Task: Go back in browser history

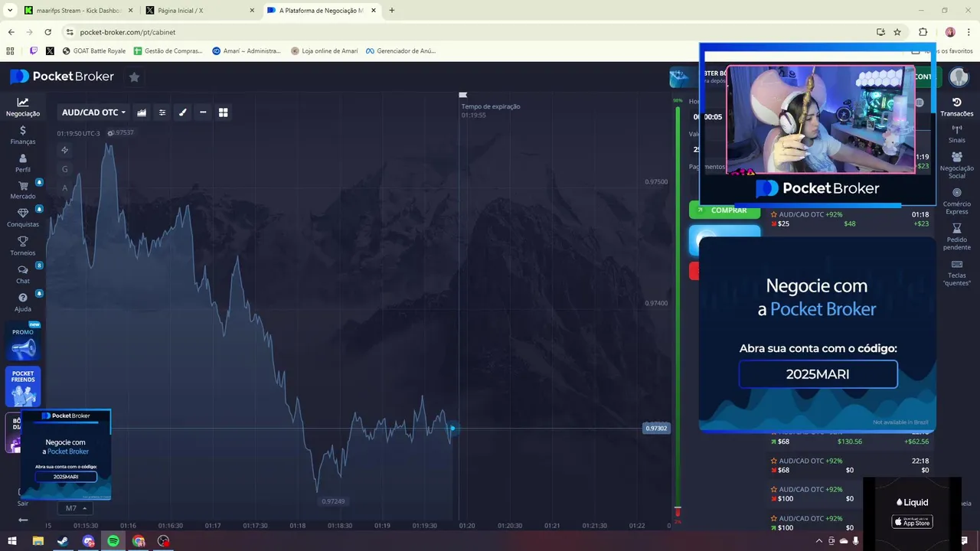Action: 11,32
